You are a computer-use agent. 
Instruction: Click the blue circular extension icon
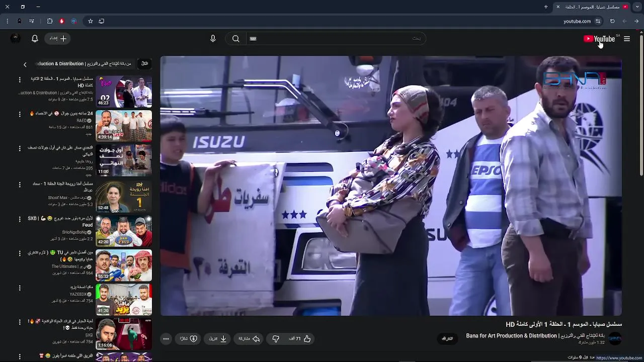[74, 21]
